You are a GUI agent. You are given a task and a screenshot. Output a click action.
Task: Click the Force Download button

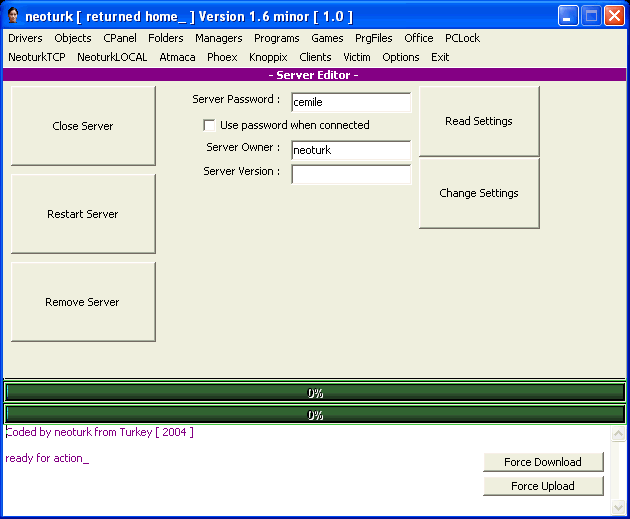click(543, 462)
